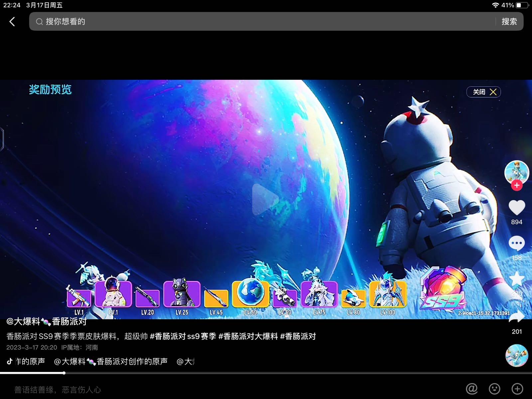Open hashtag #香肠派对大爆料
Viewport: 532px width, 399px height.
click(248, 336)
